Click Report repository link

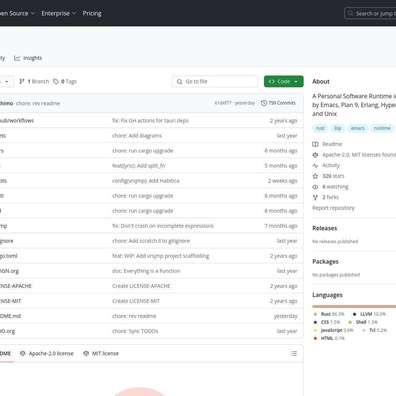(333, 208)
